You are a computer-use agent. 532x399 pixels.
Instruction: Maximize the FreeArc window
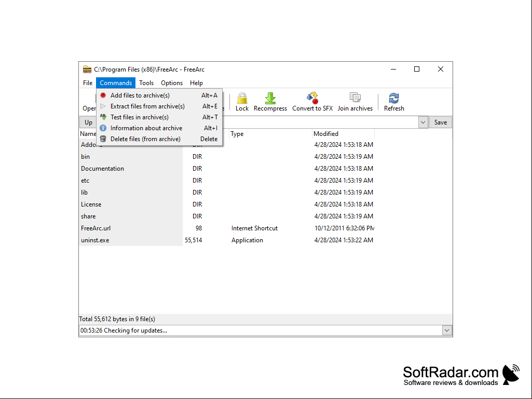pyautogui.click(x=417, y=69)
